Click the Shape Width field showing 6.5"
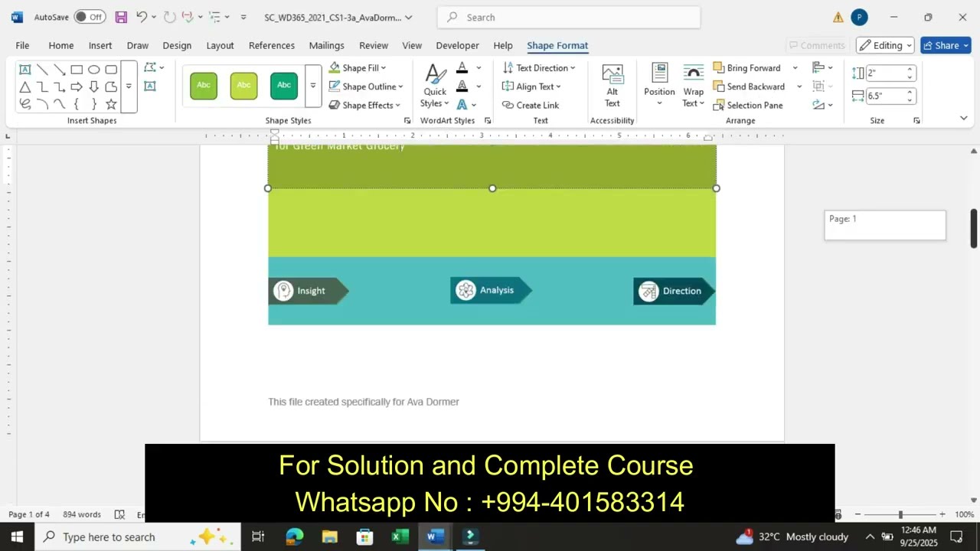 coord(885,96)
